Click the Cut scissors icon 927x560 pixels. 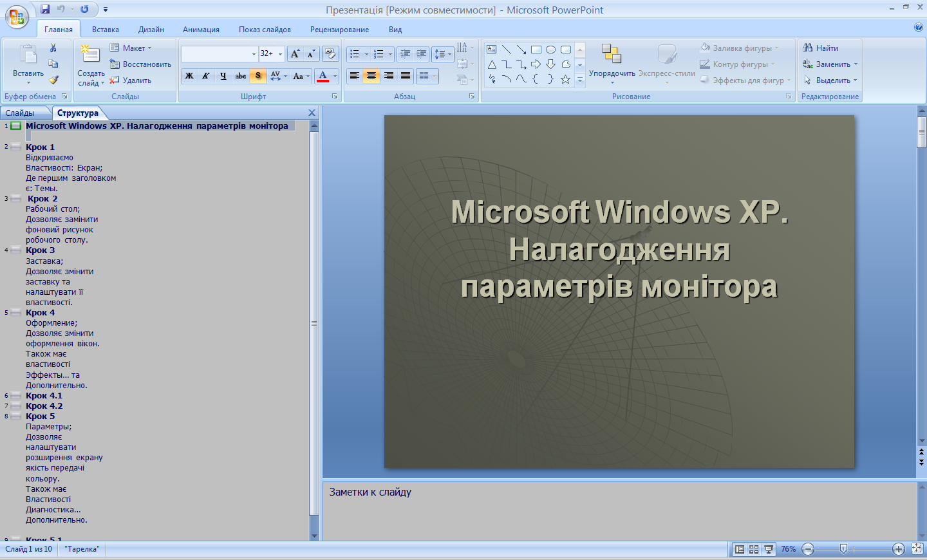pyautogui.click(x=53, y=48)
